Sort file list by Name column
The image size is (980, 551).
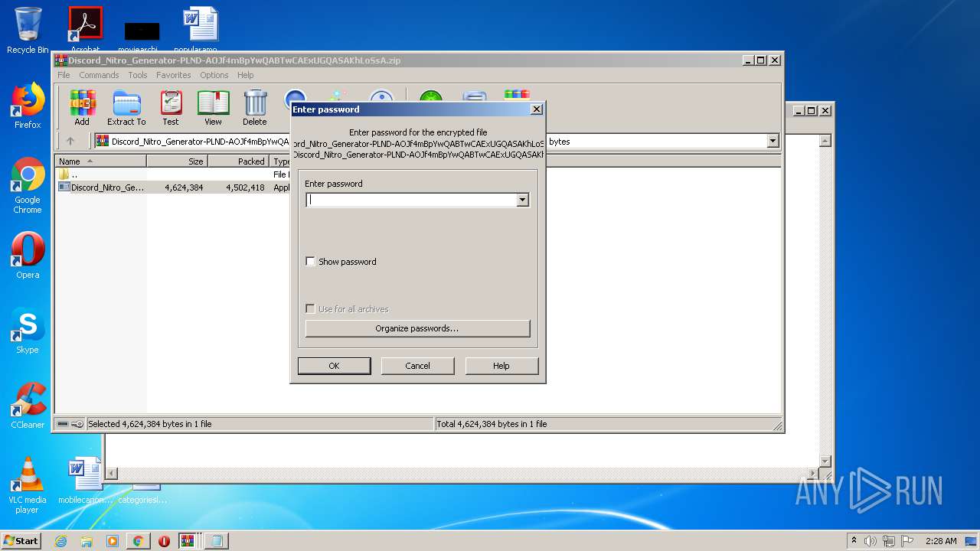pyautogui.click(x=101, y=161)
